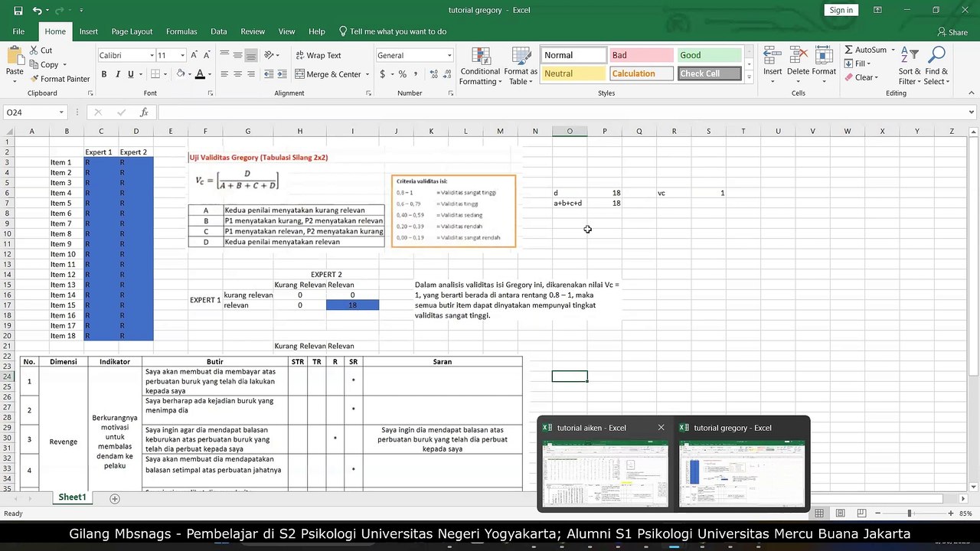This screenshot has height=551, width=980.
Task: Select the tutorial aiken window thumbnail
Action: click(605, 474)
